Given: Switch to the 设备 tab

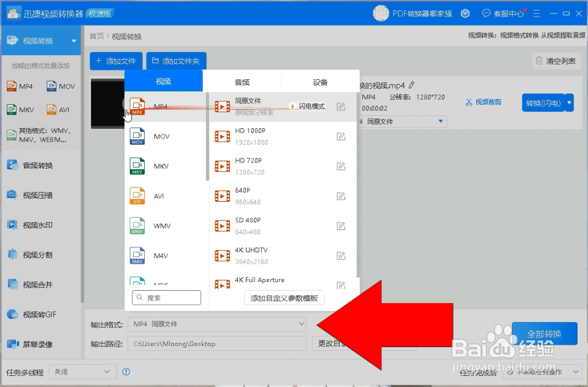Looking at the screenshot, I should click(x=319, y=80).
